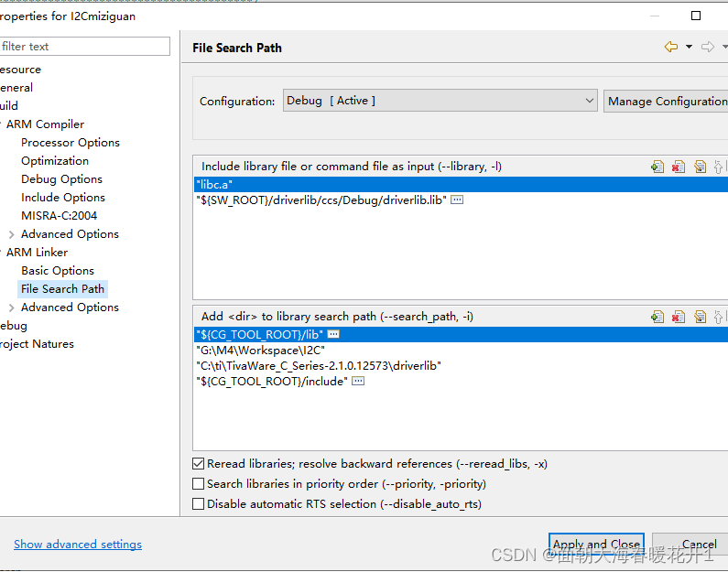Select the G:\M4\Workspace\I2C search path
The width and height of the screenshot is (728, 572).
point(261,350)
